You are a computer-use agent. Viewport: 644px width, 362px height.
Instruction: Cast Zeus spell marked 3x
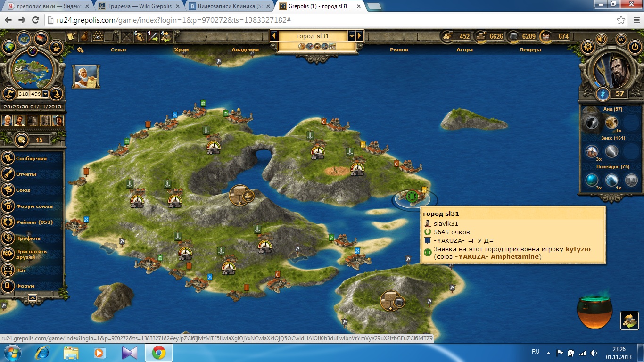[592, 151]
